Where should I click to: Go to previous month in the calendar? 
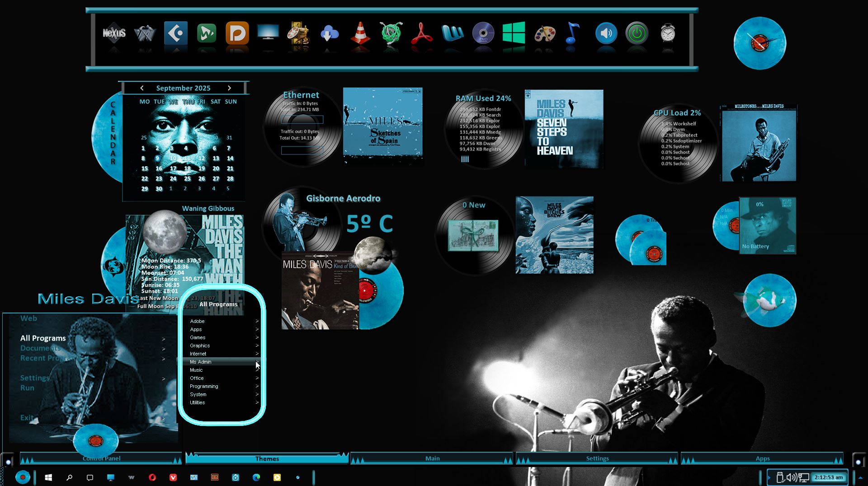point(142,88)
